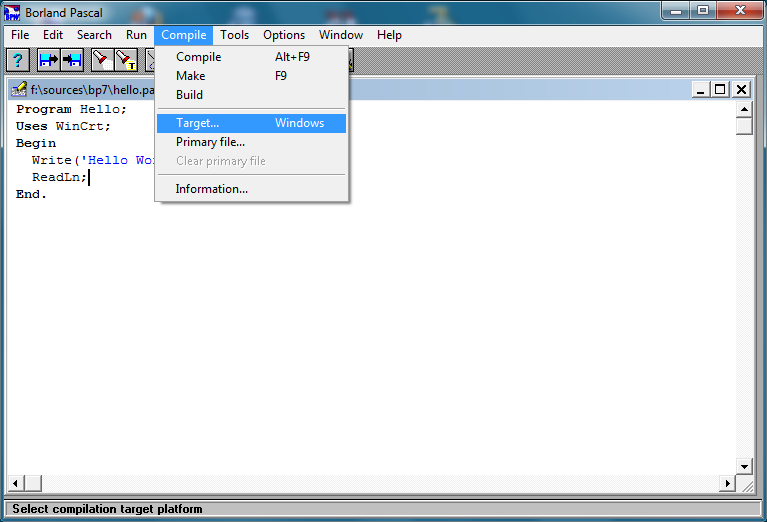This screenshot has width=767, height=522.
Task: Select Make in the Compile menu
Action: point(190,76)
